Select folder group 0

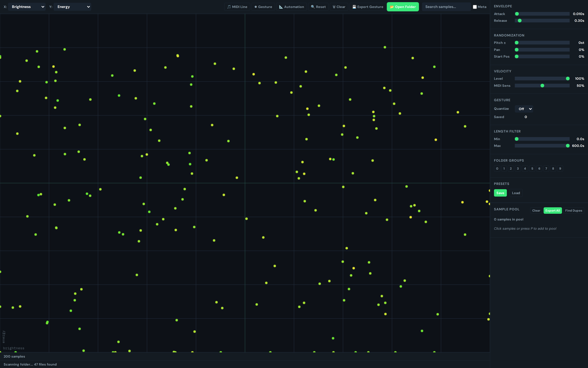(x=497, y=168)
